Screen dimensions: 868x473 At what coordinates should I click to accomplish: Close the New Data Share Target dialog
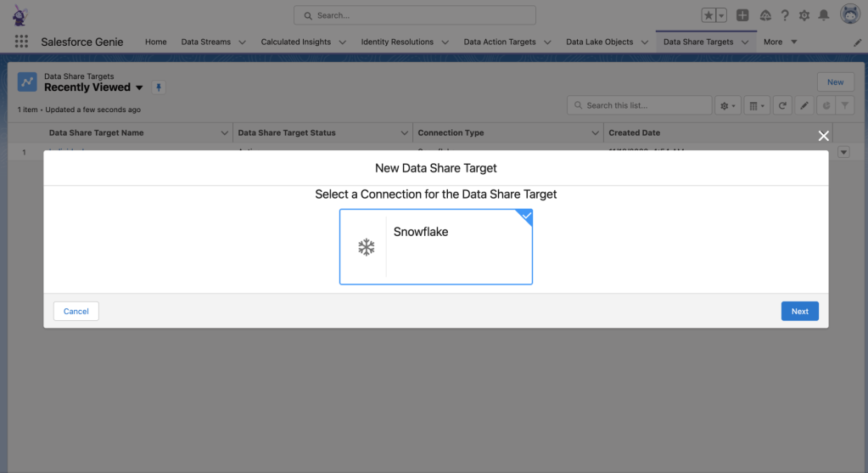(824, 136)
